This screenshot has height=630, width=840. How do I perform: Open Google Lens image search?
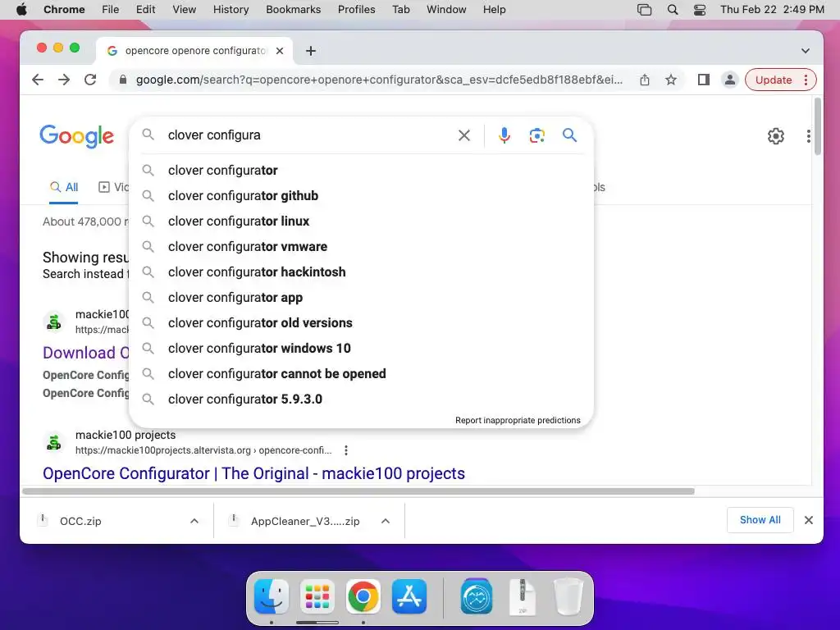pos(536,135)
